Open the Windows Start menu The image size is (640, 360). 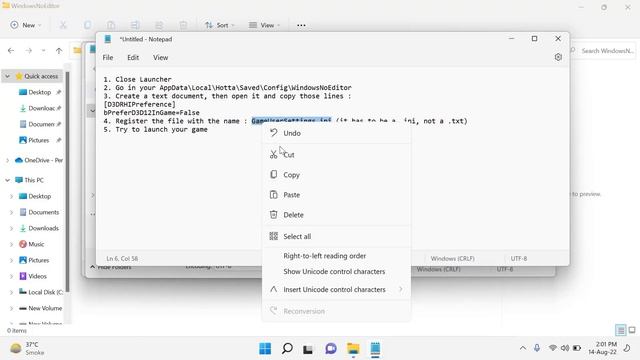pos(265,349)
